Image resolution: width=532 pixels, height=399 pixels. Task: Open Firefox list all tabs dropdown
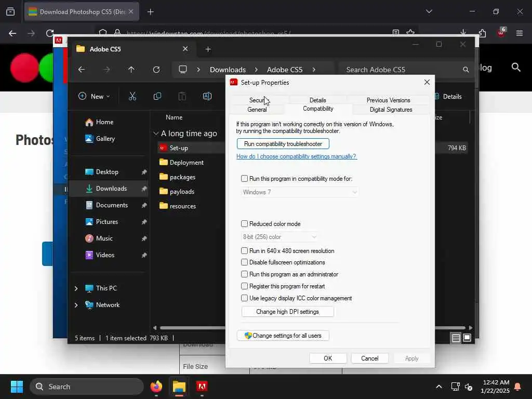click(429, 11)
